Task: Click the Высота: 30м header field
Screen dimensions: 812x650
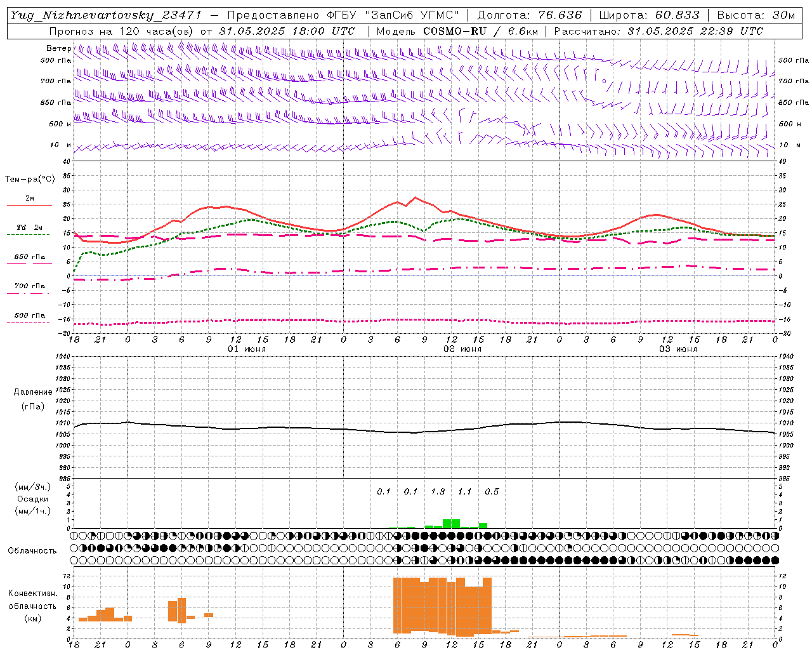Action: point(756,16)
